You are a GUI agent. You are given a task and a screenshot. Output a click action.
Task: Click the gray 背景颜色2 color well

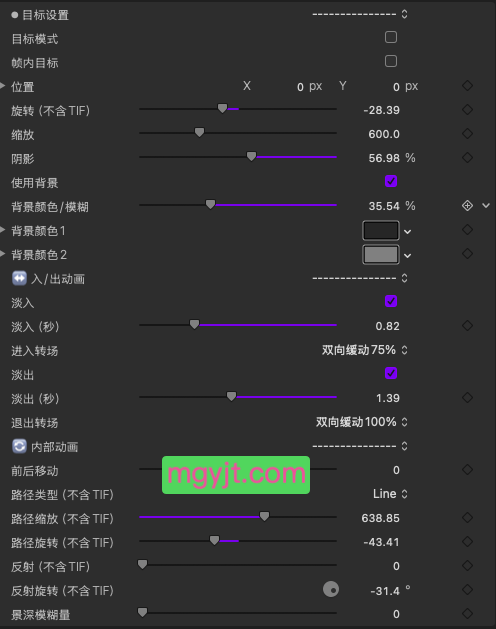[x=381, y=255]
